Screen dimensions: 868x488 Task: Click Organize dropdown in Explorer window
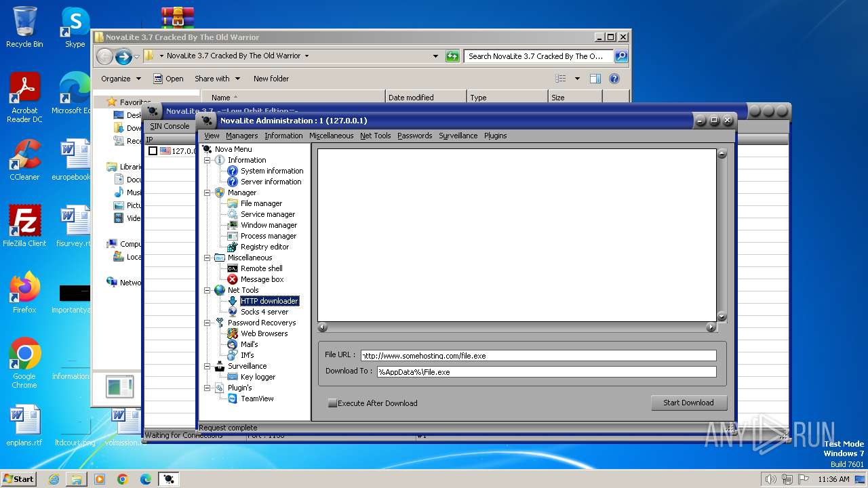point(121,79)
